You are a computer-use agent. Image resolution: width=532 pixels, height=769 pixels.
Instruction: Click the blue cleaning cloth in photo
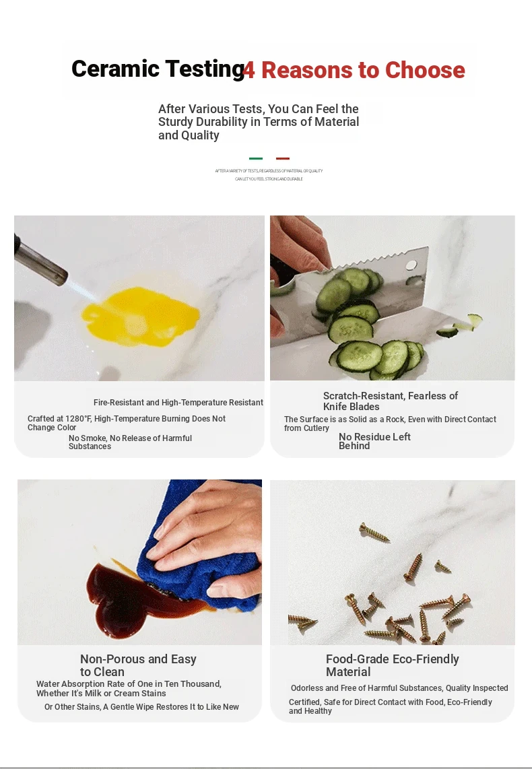click(x=201, y=547)
